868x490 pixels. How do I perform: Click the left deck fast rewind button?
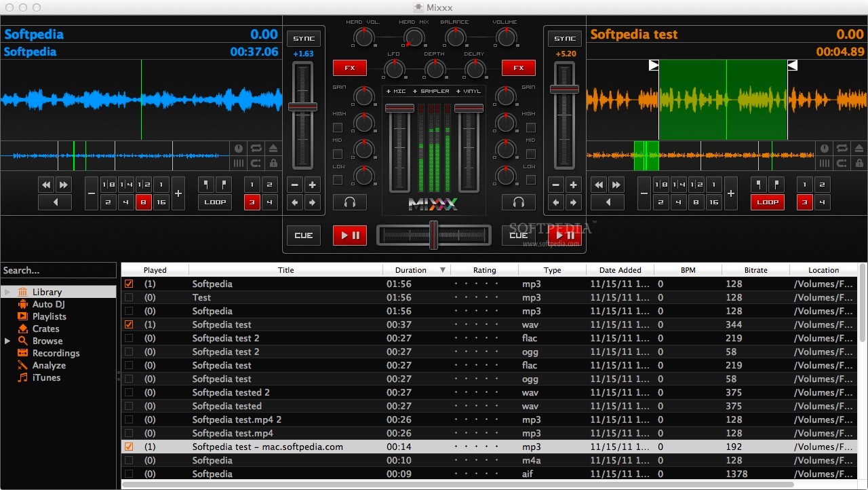click(x=46, y=185)
